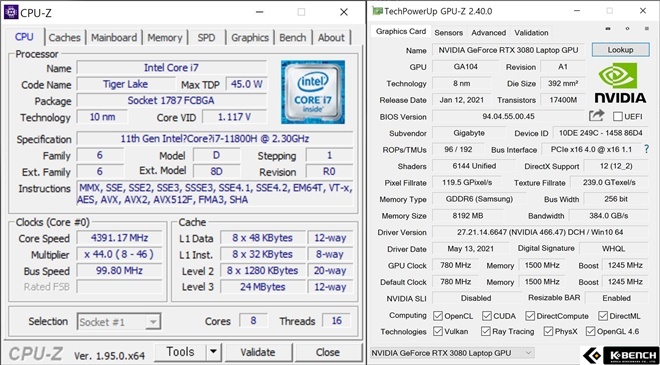Click the Bandwidth value '384.0 GB/s'

[x=609, y=216]
